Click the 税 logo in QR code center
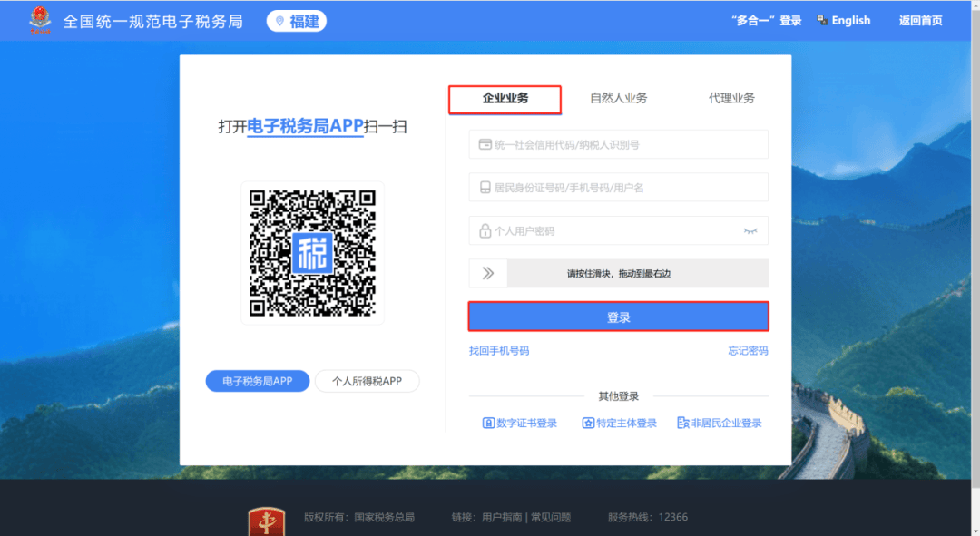 [312, 253]
